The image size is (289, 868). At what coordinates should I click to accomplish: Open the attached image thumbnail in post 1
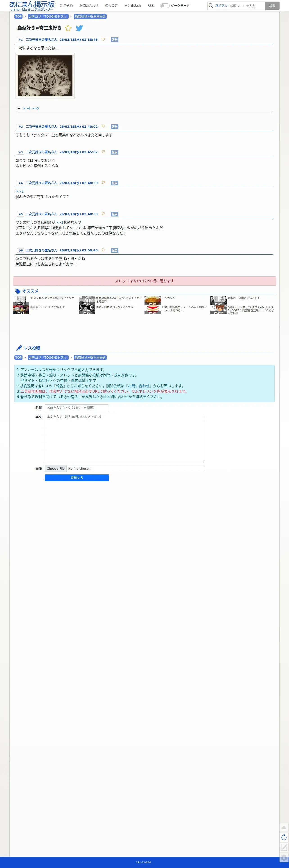[45, 76]
